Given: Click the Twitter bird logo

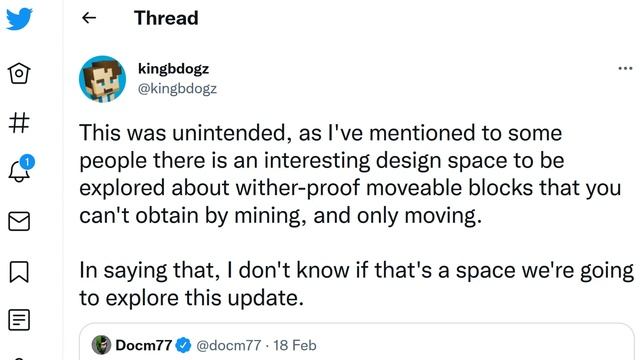Looking at the screenshot, I should pyautogui.click(x=19, y=18).
